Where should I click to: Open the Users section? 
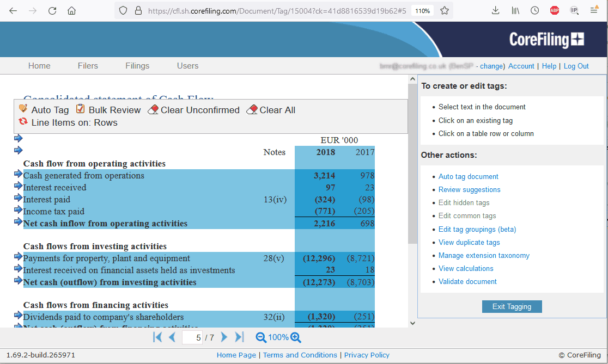pyautogui.click(x=187, y=65)
